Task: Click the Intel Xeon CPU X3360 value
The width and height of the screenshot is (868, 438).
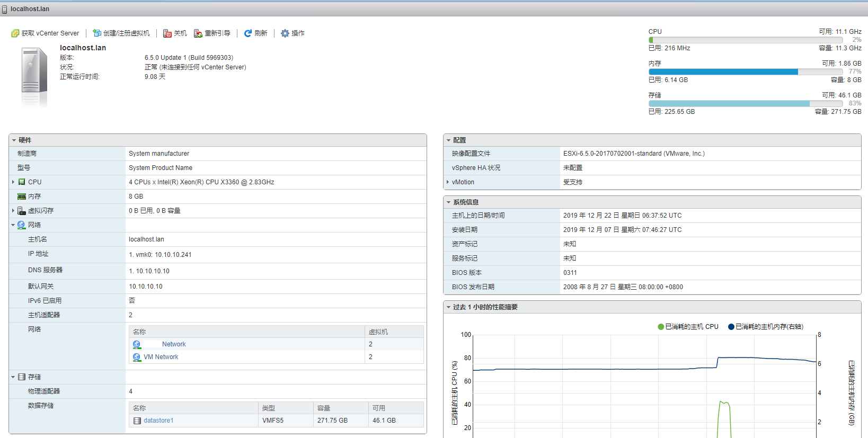Action: (201, 182)
